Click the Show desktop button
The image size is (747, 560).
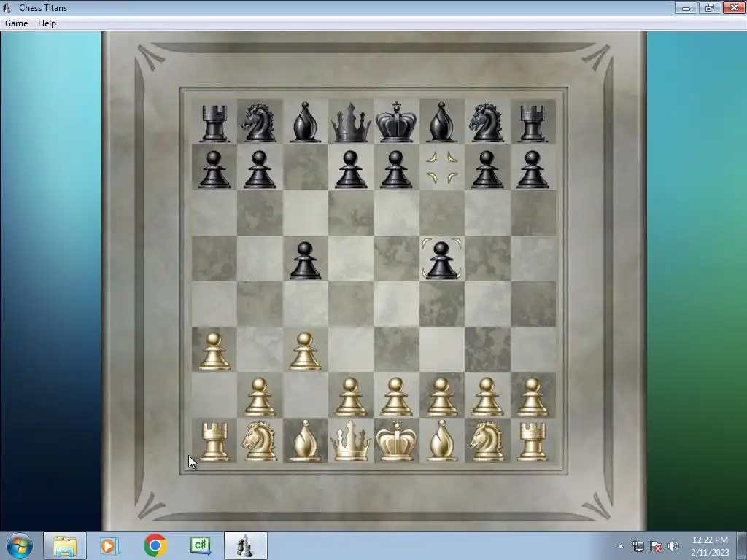point(742,545)
